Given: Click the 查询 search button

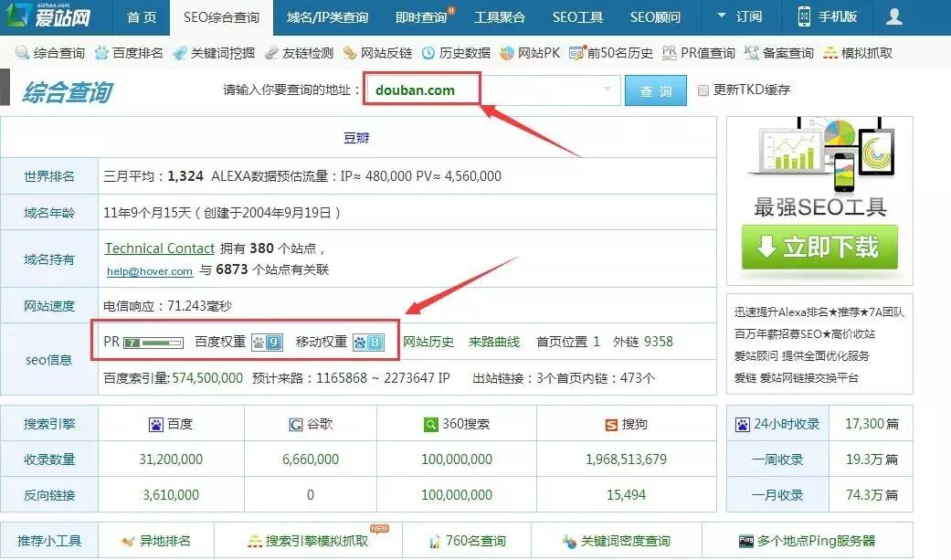Looking at the screenshot, I should [656, 90].
